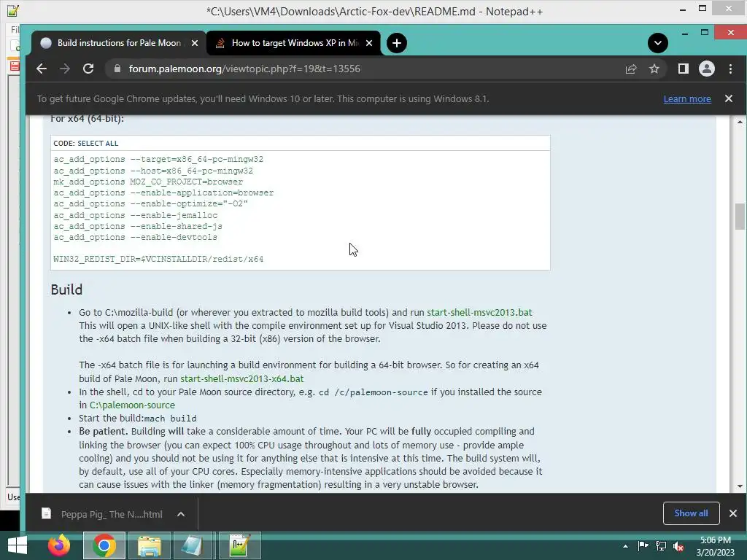
Task: Open Chrome's three-dot menu
Action: (730, 69)
